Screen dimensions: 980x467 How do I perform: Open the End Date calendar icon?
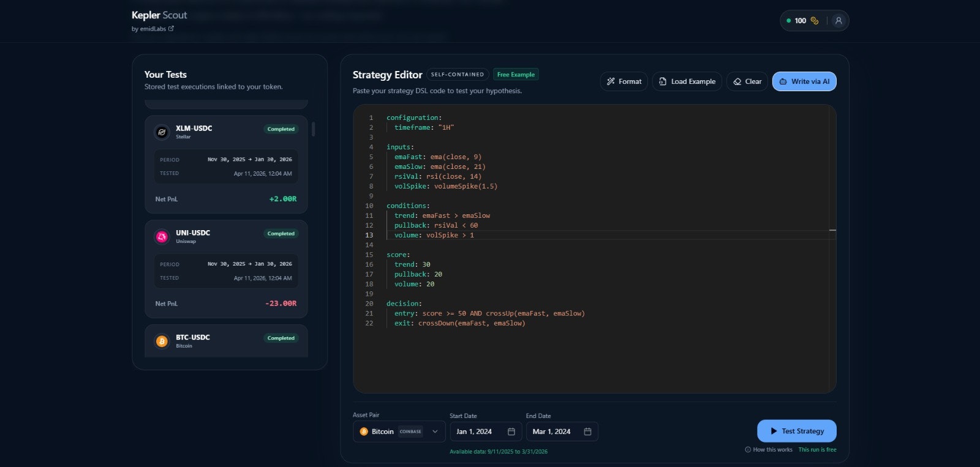coord(587,432)
